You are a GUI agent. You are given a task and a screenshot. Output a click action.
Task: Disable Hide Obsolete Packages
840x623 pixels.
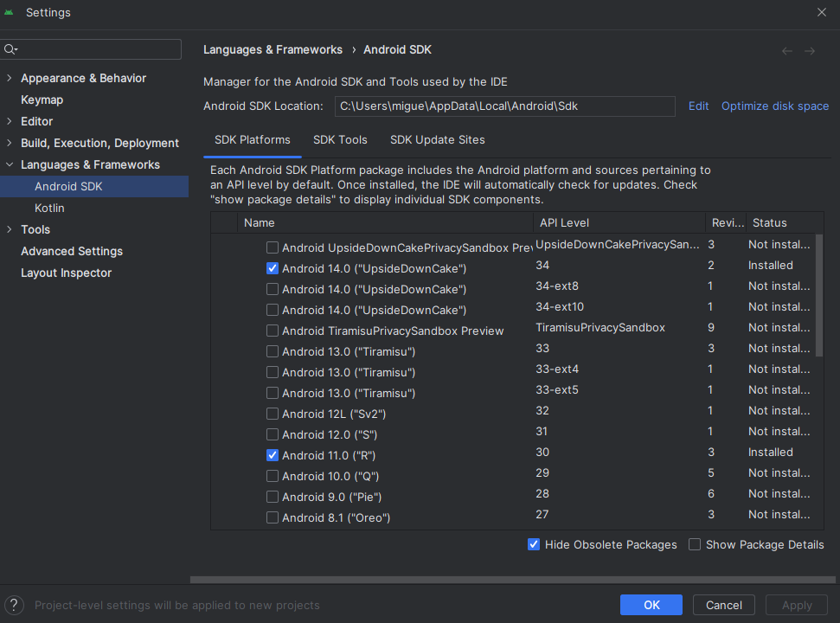(x=534, y=545)
